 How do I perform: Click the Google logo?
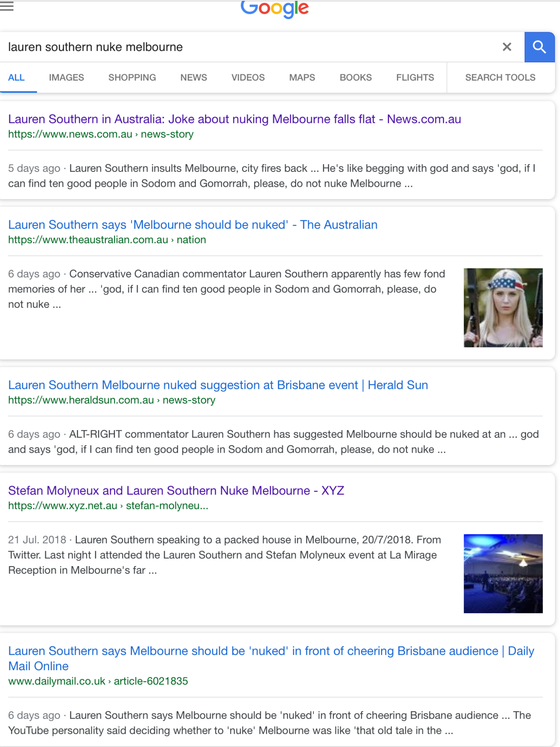[275, 9]
